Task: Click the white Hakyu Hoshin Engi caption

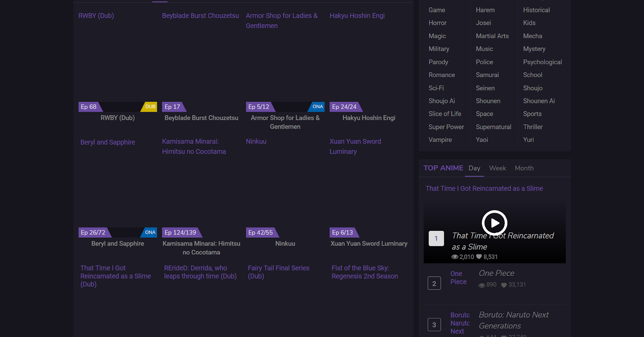Action: pos(369,118)
